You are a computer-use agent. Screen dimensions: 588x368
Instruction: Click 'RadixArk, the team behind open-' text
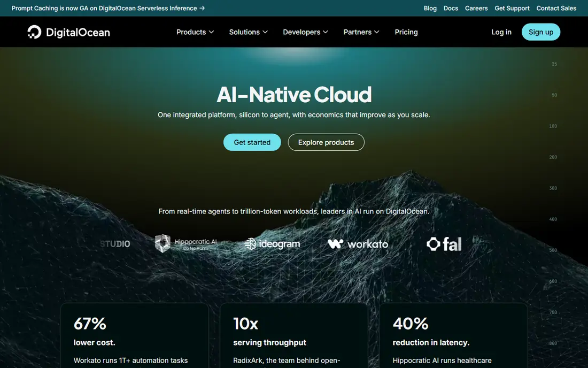pos(287,360)
